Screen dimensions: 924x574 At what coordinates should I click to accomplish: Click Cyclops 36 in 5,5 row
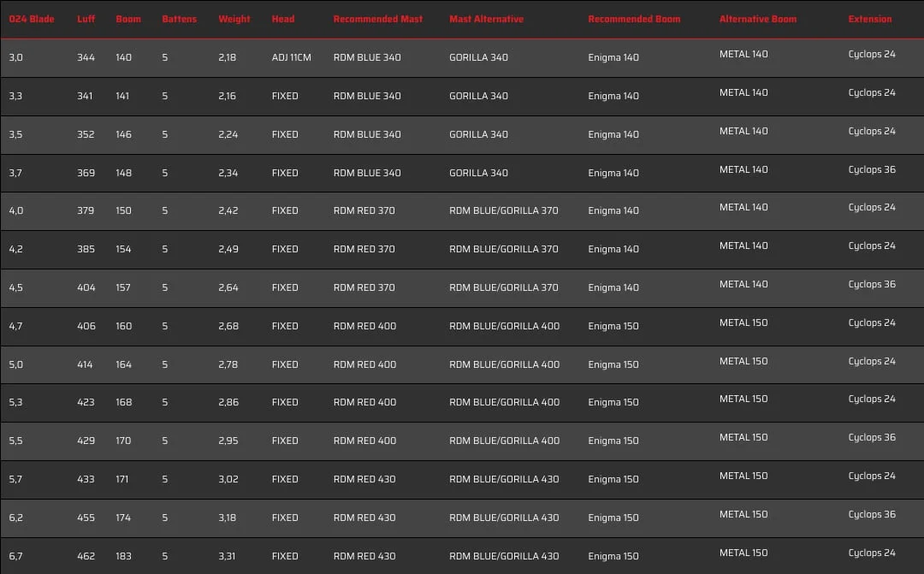872,438
